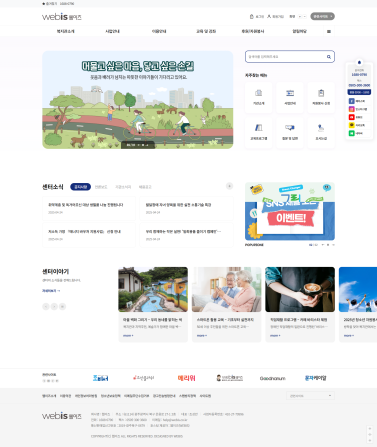Click the navy button in side panel
Image resolution: width=377 pixels, height=447 pixels.
pos(359,92)
